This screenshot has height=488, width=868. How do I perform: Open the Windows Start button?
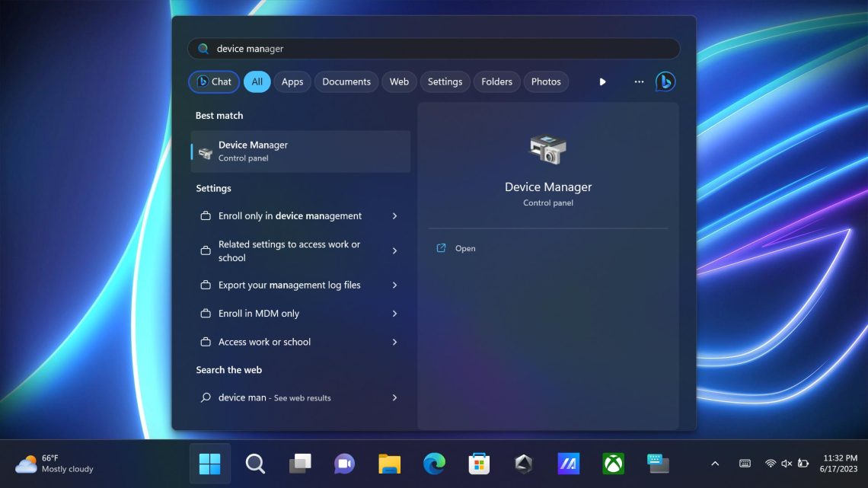click(x=210, y=464)
